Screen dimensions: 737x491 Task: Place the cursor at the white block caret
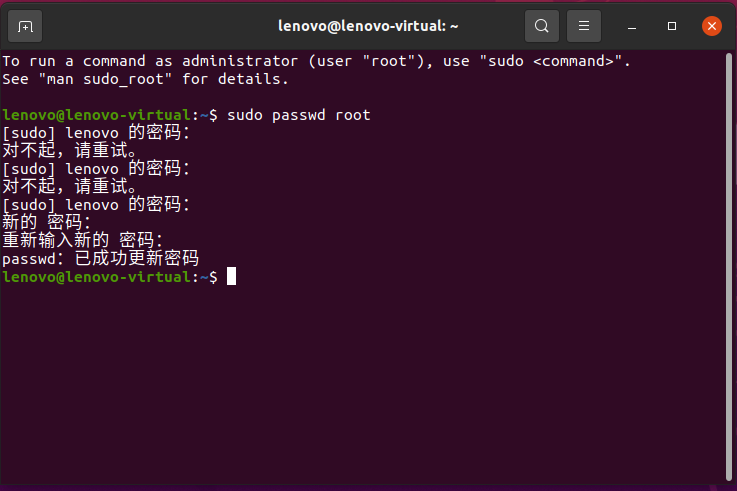click(231, 276)
